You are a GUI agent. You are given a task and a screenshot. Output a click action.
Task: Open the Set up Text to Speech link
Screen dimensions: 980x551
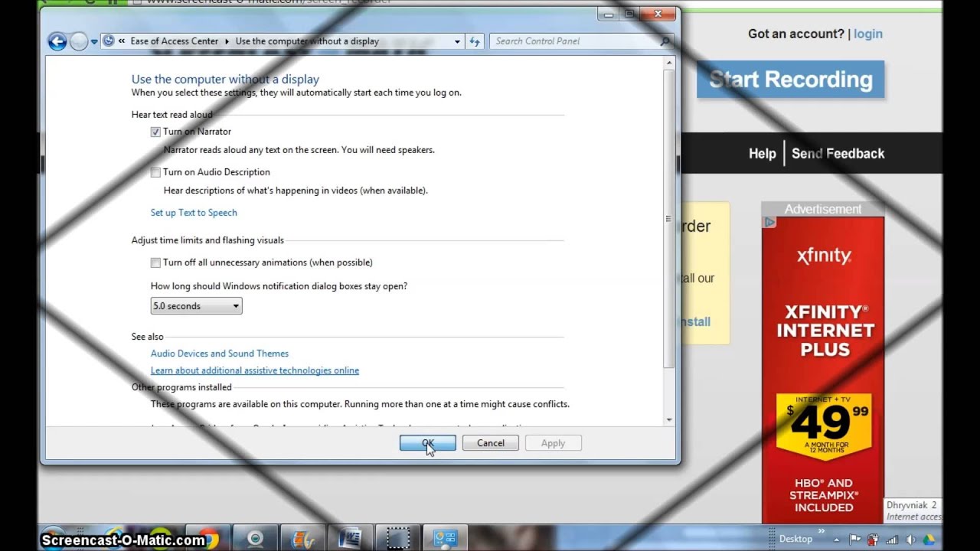point(194,213)
